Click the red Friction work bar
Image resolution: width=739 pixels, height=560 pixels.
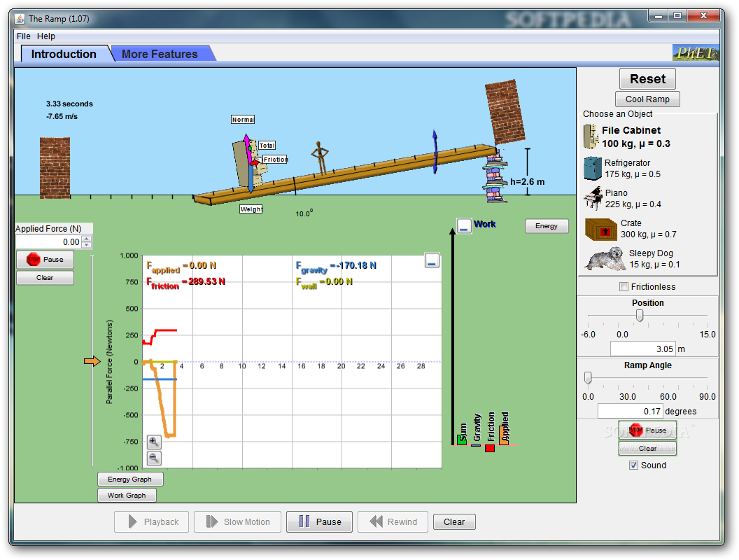point(490,448)
